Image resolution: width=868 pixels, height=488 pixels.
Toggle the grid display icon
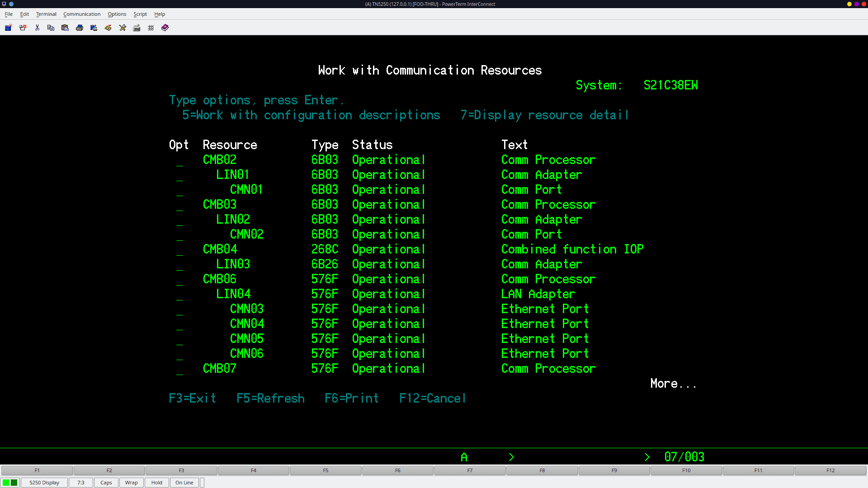151,28
